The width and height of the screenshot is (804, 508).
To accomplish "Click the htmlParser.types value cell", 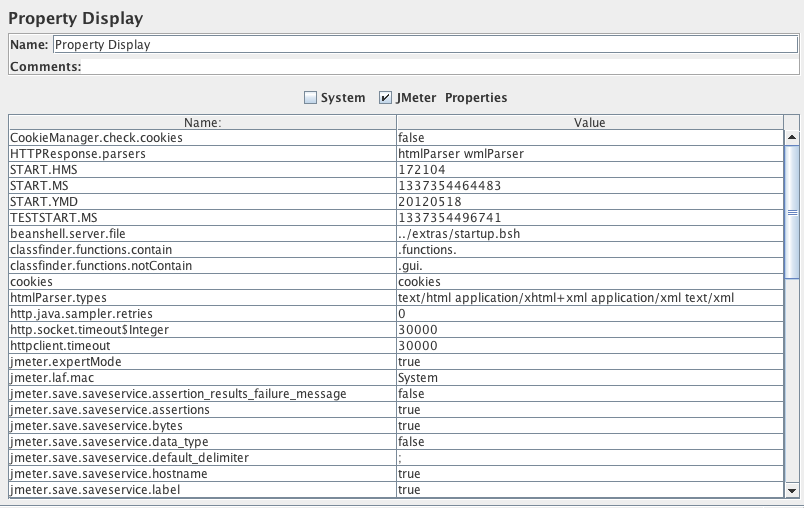I will (589, 298).
